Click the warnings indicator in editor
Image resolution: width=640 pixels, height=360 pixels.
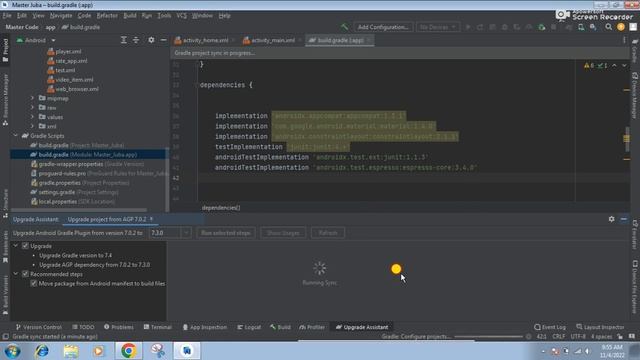coord(589,65)
